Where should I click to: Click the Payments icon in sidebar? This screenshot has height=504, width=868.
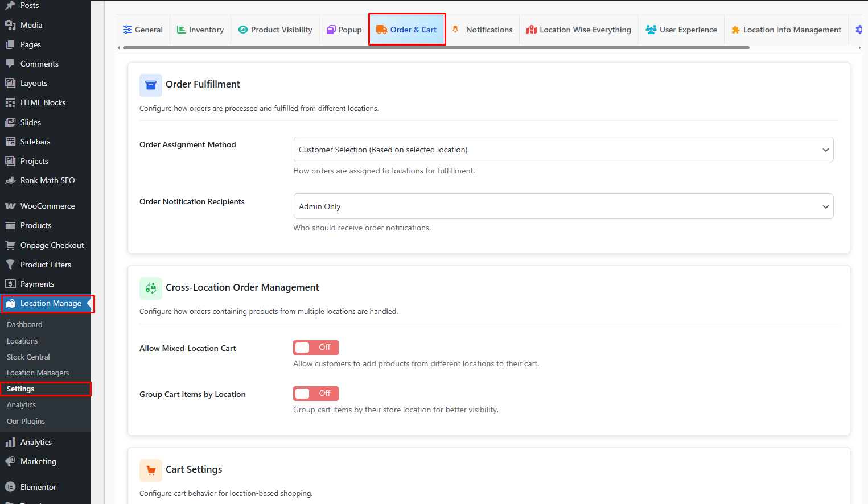point(10,284)
